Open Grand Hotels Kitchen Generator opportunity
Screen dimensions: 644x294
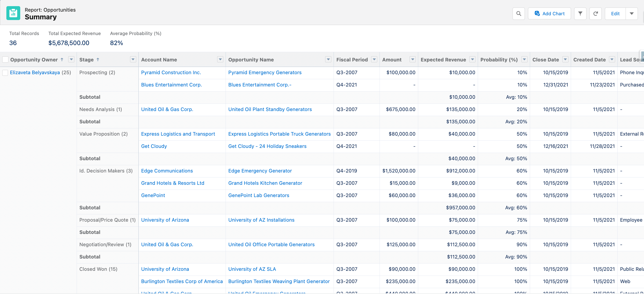(265, 183)
